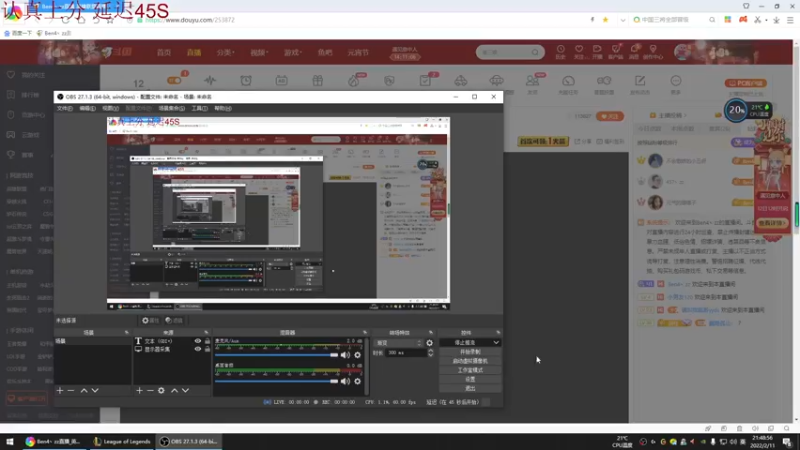Click the transition duration stepper arrows

(x=431, y=353)
